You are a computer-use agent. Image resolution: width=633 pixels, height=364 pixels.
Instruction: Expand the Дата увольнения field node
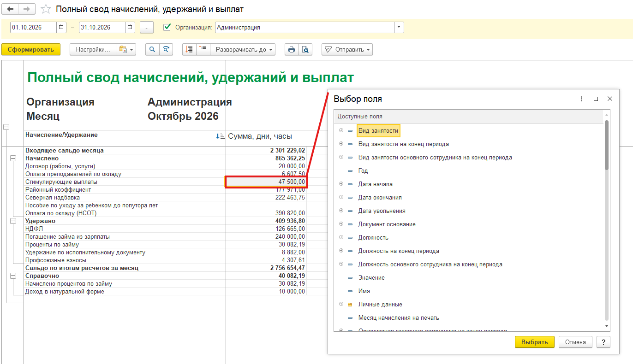(x=341, y=211)
